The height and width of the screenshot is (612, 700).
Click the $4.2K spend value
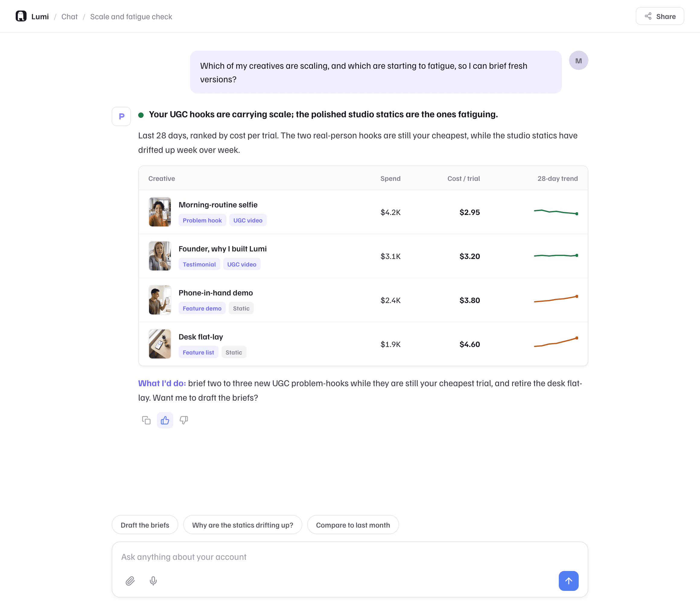[390, 212]
